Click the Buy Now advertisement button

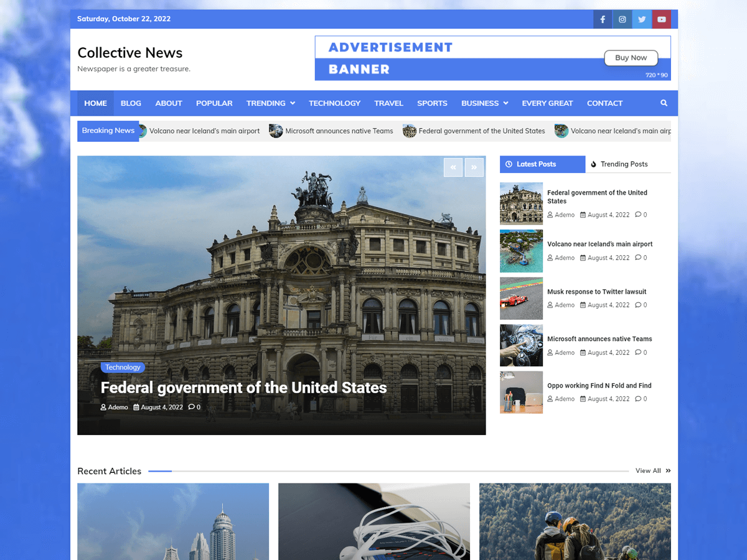(x=631, y=57)
